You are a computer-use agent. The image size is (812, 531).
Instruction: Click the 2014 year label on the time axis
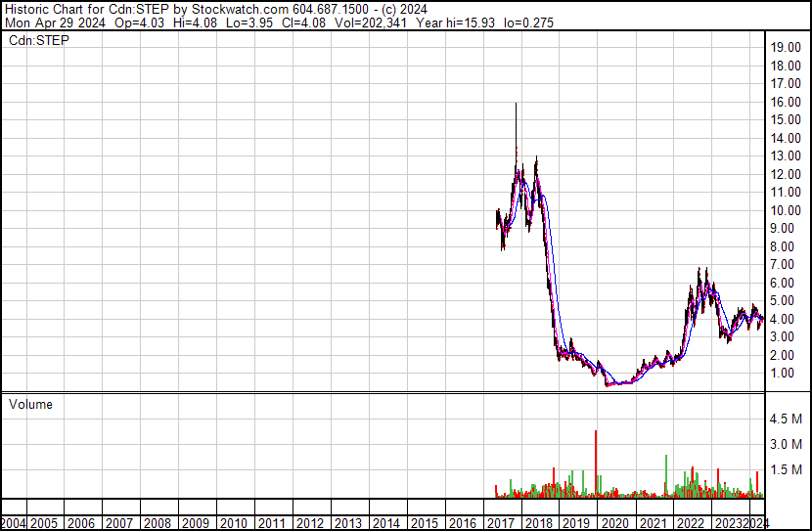[x=385, y=523]
